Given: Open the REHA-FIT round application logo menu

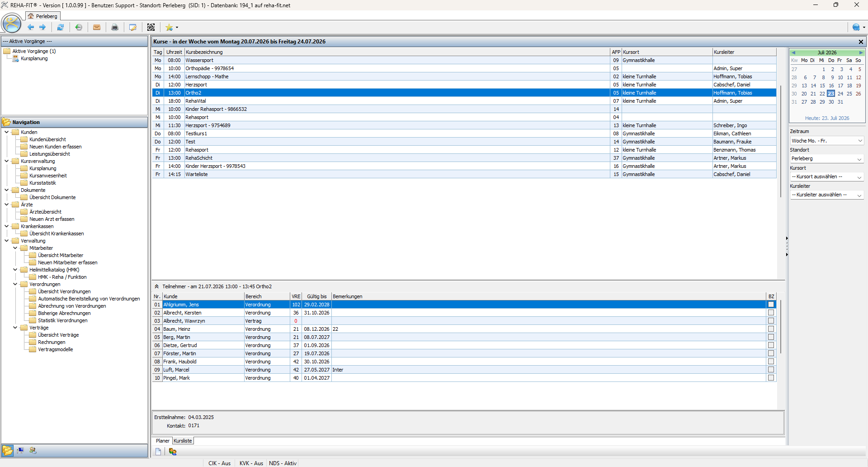Looking at the screenshot, I should [12, 24].
